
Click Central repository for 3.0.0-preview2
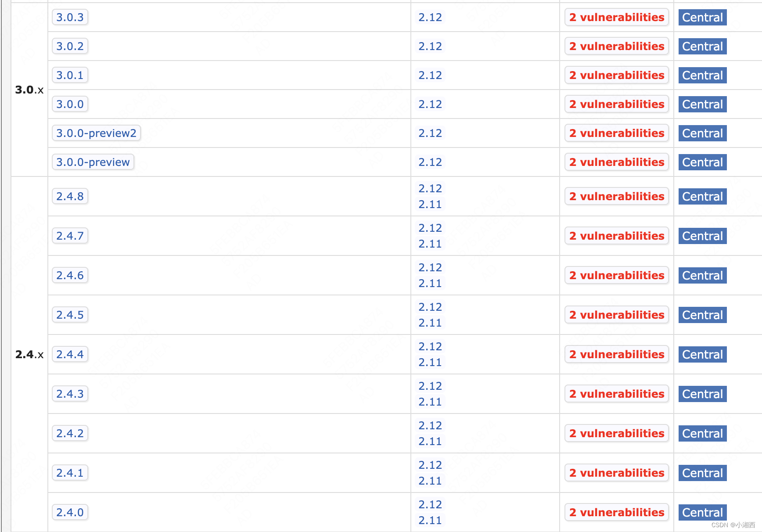[702, 133]
